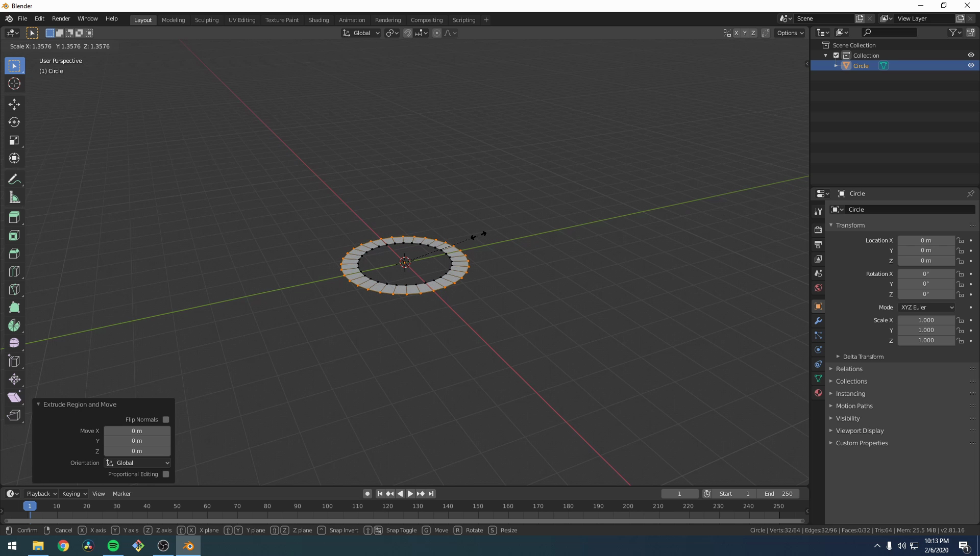Open the Marker menu in timeline
980x556 pixels.
pyautogui.click(x=121, y=494)
